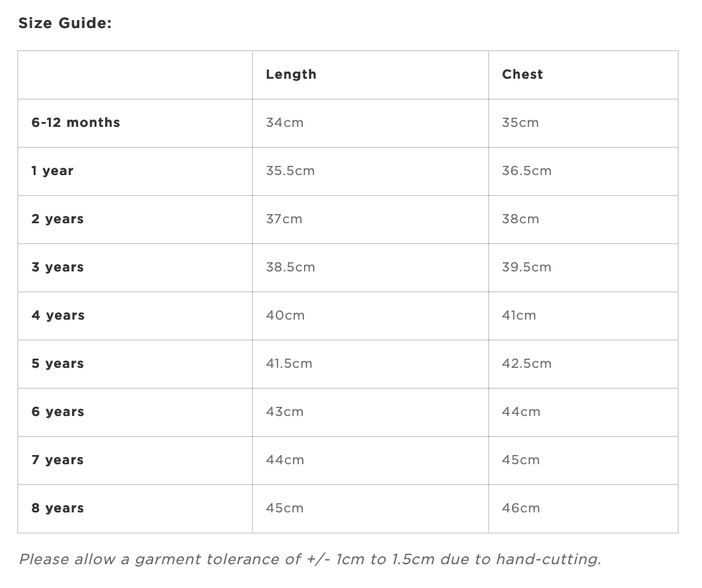Click the 38.5cm length value

(290, 267)
